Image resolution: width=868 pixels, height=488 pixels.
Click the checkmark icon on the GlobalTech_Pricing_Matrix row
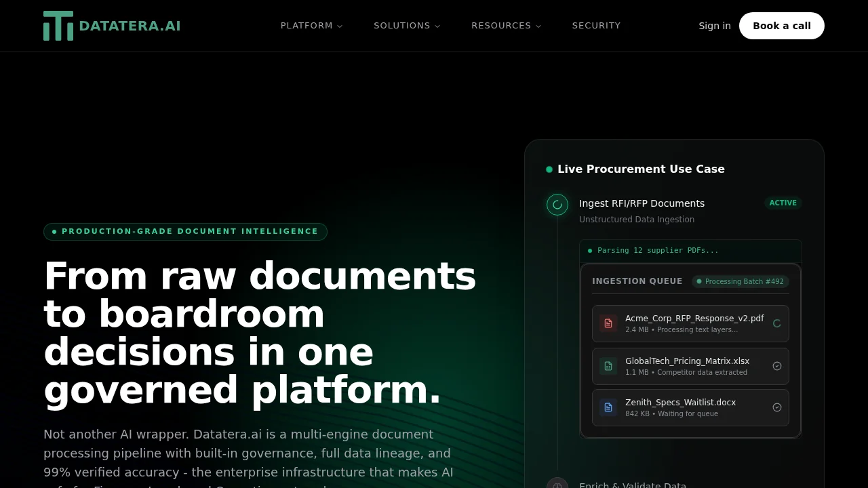click(777, 366)
